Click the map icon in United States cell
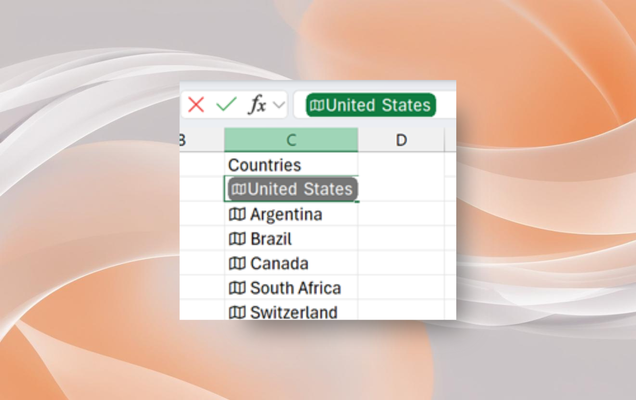 [x=239, y=189]
